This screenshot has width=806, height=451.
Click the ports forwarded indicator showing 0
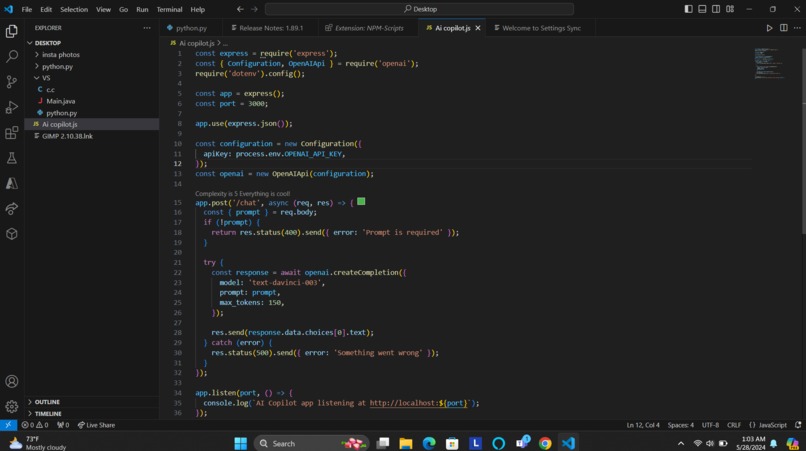point(63,425)
